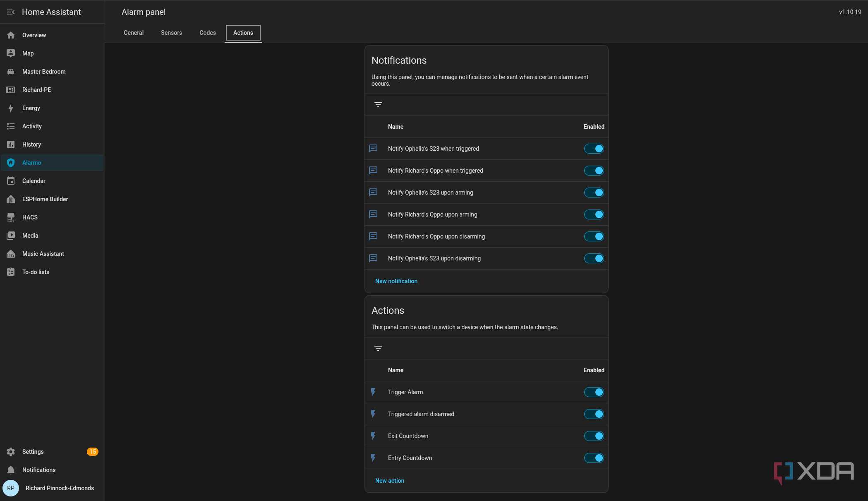Select Alarmo in the sidebar
Image resolution: width=868 pixels, height=501 pixels.
pos(52,163)
